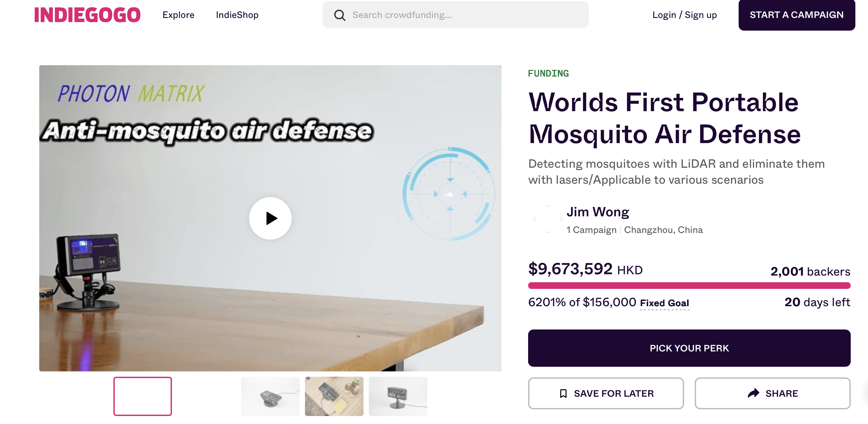Click the Pick Your Perk button
The width and height of the screenshot is (868, 424).
coord(689,348)
